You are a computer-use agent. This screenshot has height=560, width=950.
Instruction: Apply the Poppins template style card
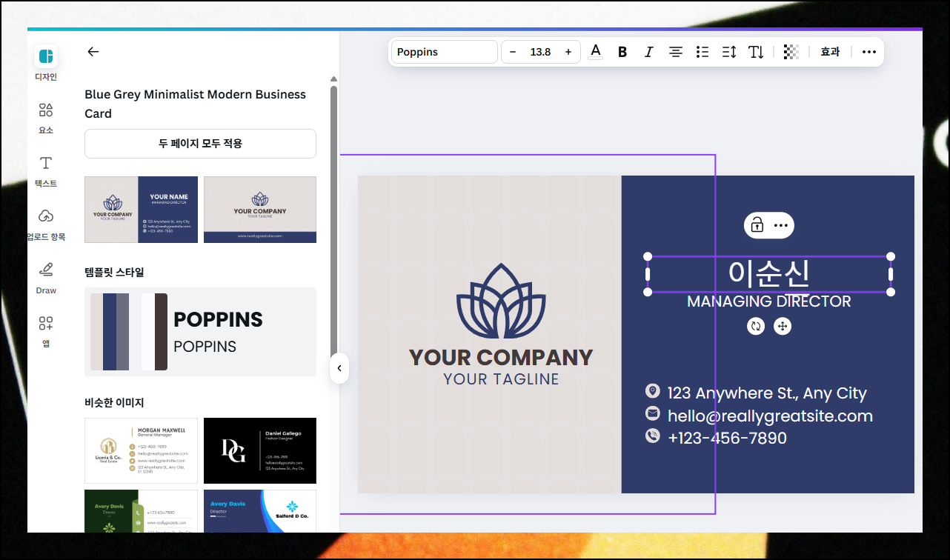[200, 332]
